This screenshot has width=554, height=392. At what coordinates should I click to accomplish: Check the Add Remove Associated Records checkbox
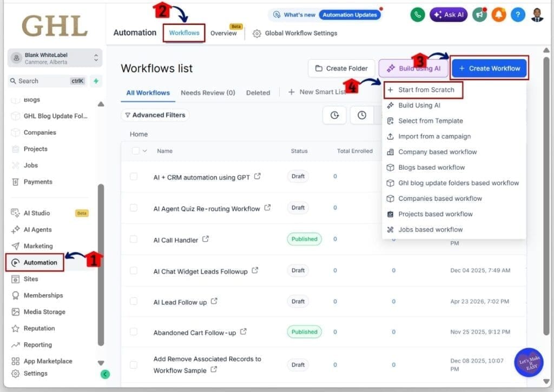pyautogui.click(x=134, y=364)
